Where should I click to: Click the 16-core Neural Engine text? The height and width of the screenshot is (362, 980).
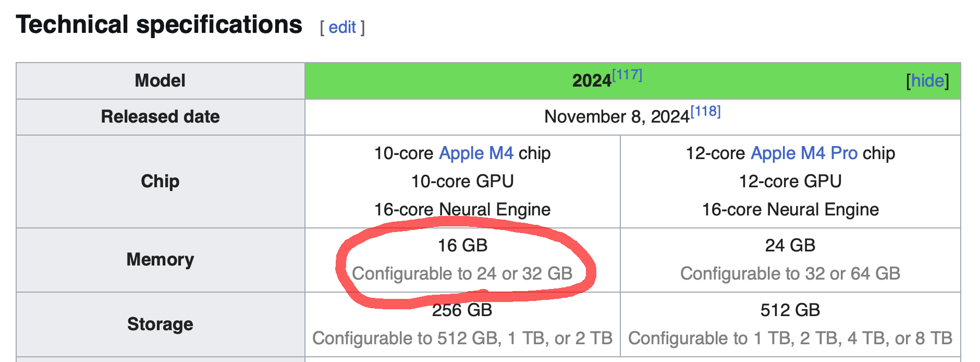(462, 209)
